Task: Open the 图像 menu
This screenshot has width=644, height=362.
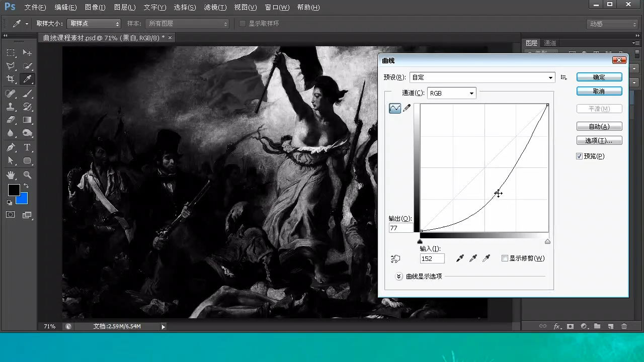Action: tap(95, 8)
